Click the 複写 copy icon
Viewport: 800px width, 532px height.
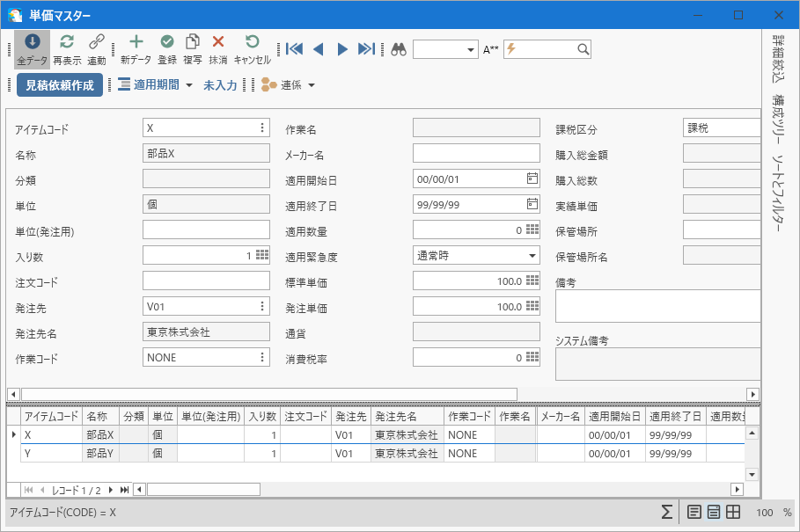(193, 42)
